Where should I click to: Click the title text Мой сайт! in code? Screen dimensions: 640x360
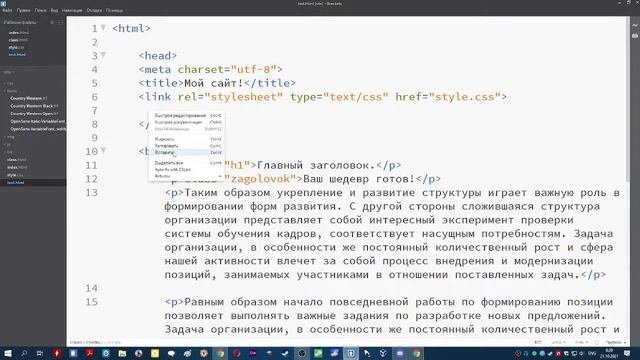(x=213, y=83)
